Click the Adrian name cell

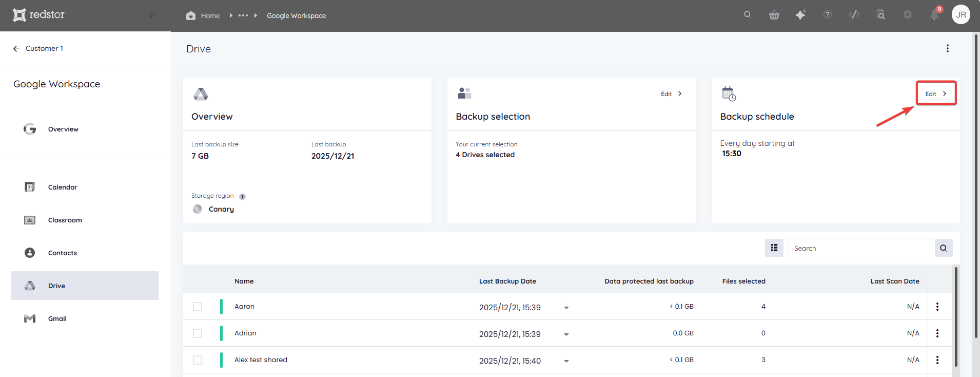245,333
